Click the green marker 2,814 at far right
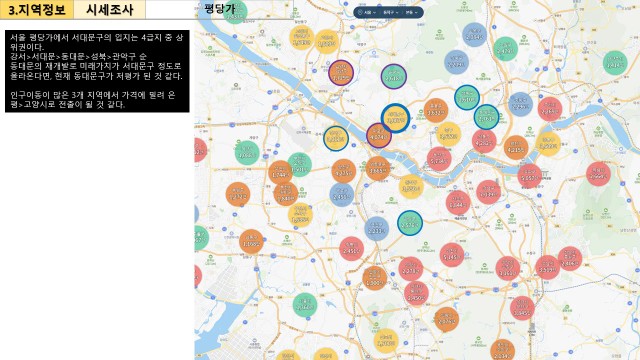Screen dimensions: 640x360 point(615,63)
